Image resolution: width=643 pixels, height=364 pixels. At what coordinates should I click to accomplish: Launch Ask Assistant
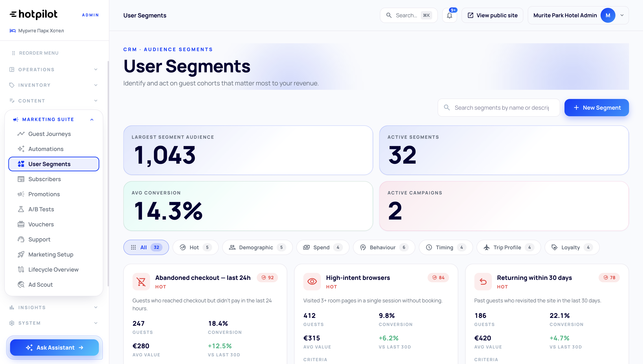pos(54,347)
